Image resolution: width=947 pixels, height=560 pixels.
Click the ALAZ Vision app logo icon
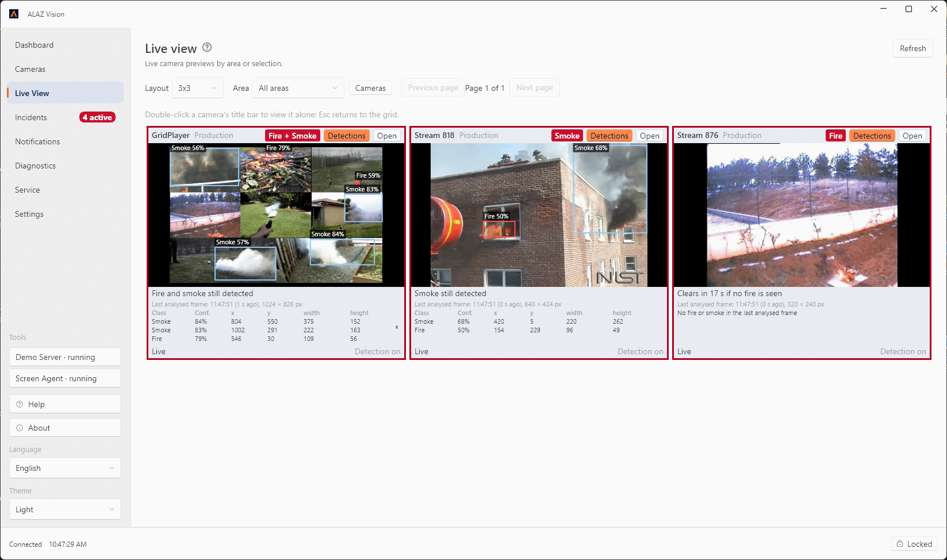tap(14, 14)
